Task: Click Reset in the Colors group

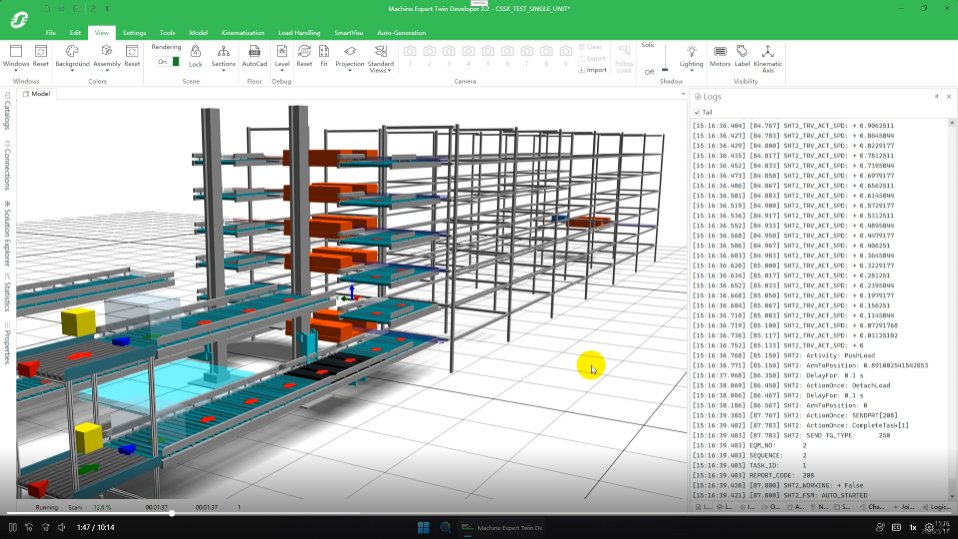Action: tap(132, 55)
